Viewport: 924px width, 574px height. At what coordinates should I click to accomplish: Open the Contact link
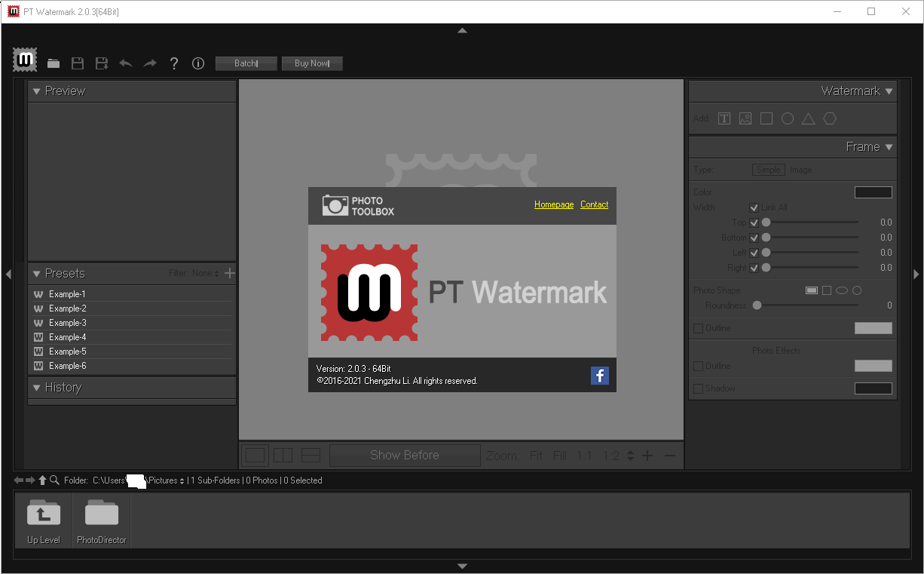click(x=594, y=204)
